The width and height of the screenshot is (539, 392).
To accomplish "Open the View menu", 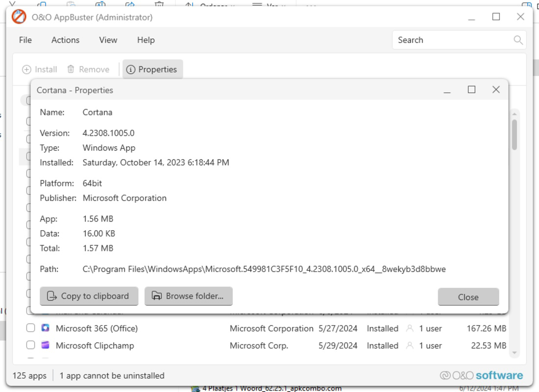I will click(x=108, y=40).
